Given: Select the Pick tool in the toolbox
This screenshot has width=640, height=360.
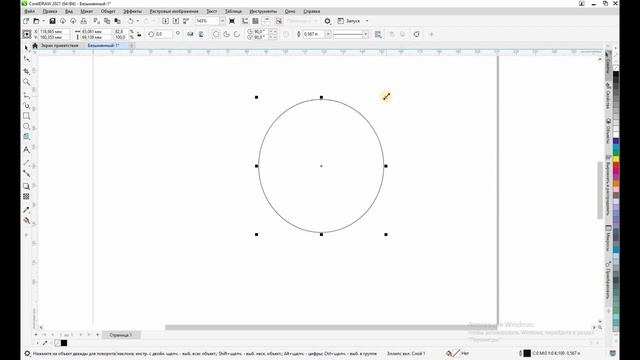Looking at the screenshot, I should click(27, 48).
